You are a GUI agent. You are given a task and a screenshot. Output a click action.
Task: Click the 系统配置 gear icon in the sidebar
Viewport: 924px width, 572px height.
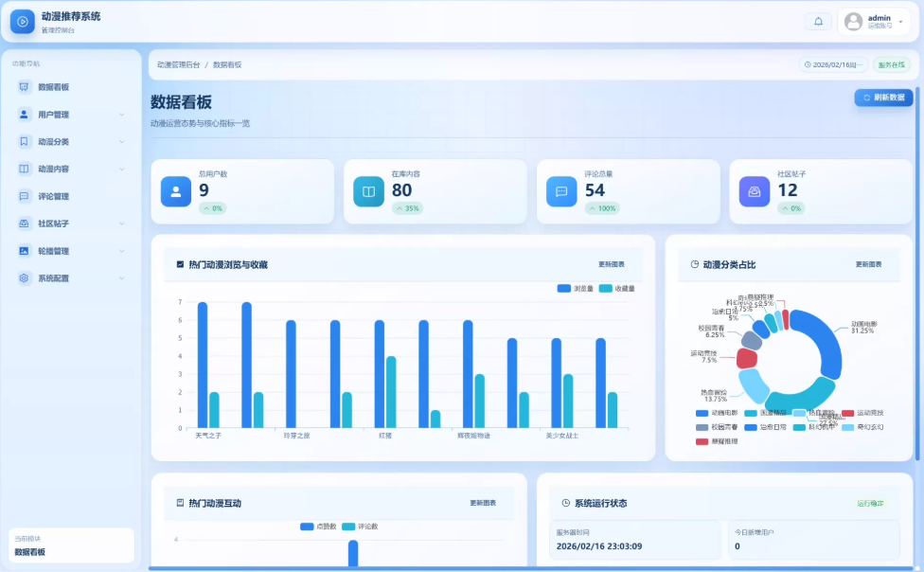point(24,278)
